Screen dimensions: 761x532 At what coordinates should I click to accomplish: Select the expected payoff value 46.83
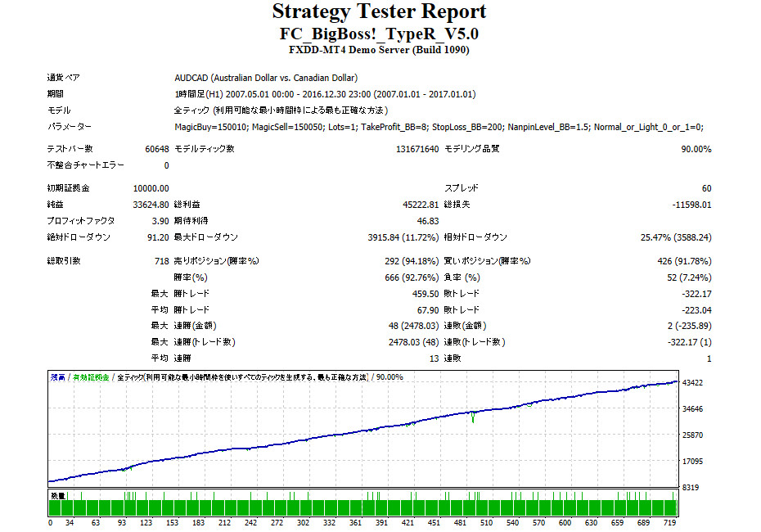[x=428, y=221]
